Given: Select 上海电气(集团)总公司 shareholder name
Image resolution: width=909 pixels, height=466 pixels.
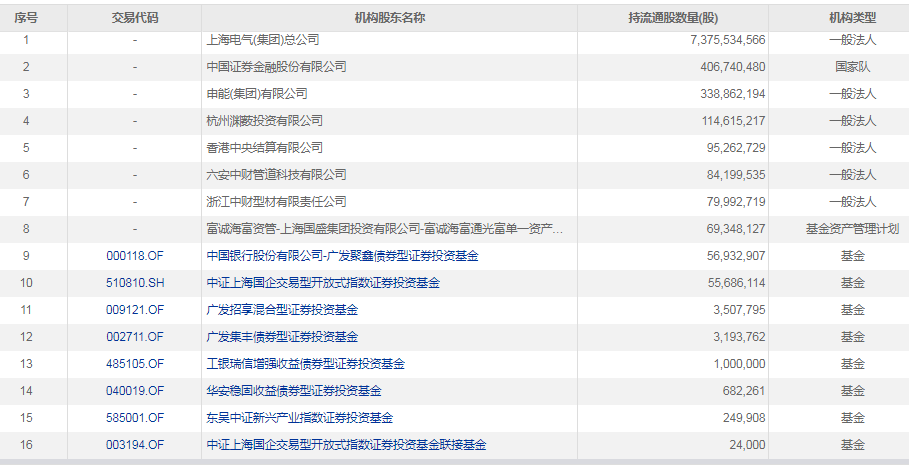Looking at the screenshot, I should pos(263,40).
